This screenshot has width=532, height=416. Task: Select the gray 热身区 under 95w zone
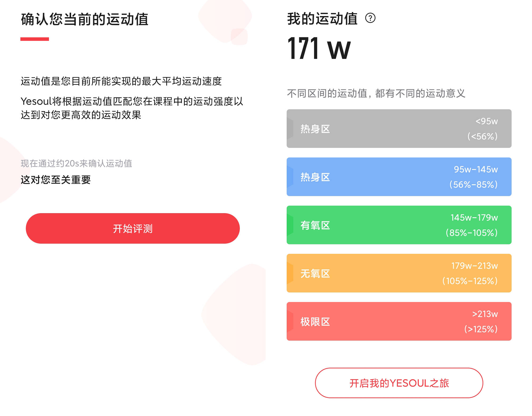click(399, 128)
